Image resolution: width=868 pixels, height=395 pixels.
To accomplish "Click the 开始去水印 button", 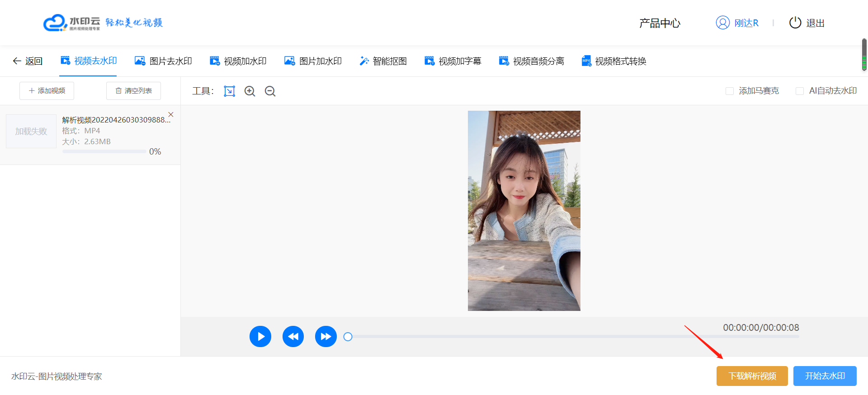I will pos(825,376).
